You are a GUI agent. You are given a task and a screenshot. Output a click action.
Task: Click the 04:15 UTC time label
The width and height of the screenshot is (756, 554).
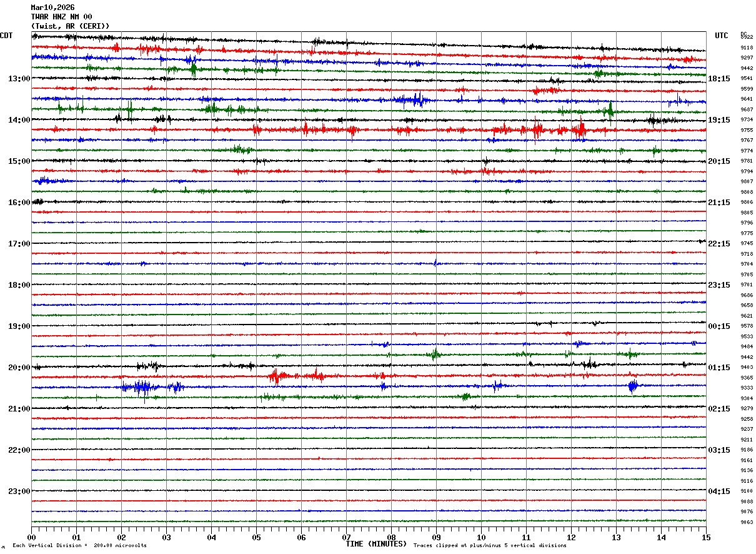pyautogui.click(x=719, y=491)
